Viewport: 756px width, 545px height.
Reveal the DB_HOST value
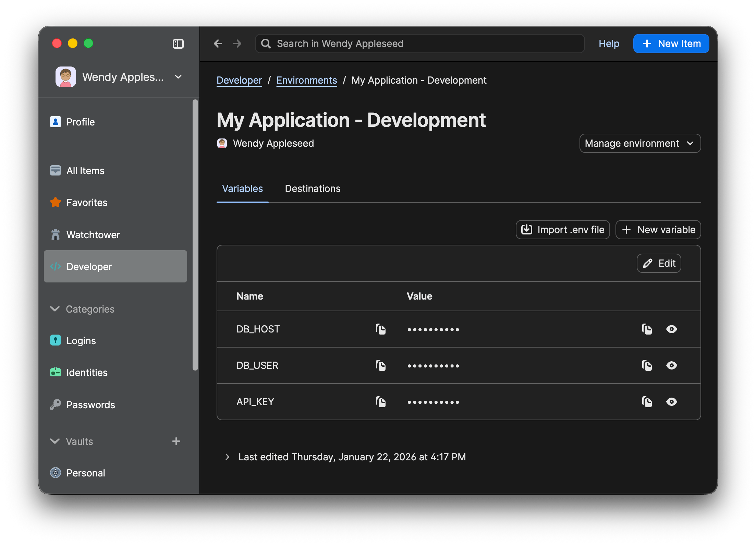(x=672, y=329)
